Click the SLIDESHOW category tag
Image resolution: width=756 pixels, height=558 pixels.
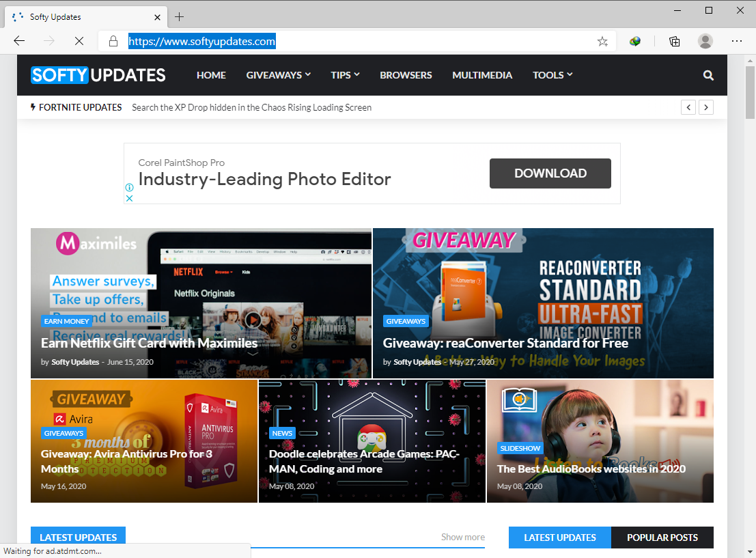[x=520, y=448]
